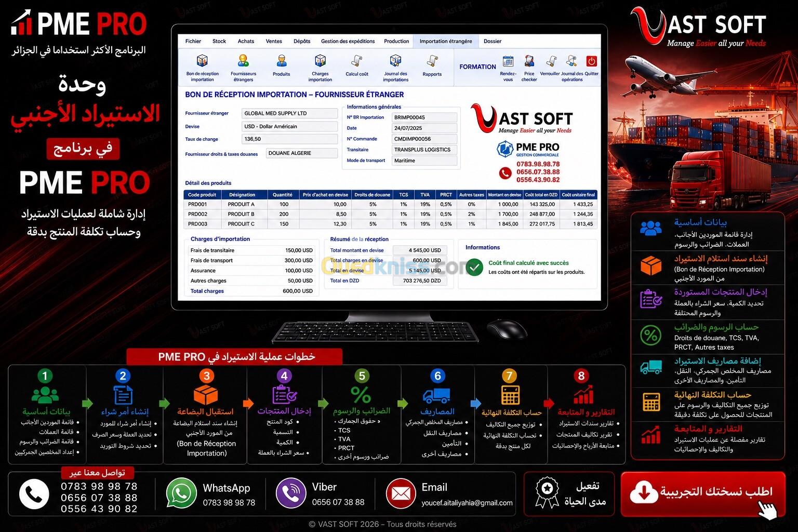Image resolution: width=798 pixels, height=532 pixels.
Task: Open Bon de réception importation icon
Action: [202, 61]
